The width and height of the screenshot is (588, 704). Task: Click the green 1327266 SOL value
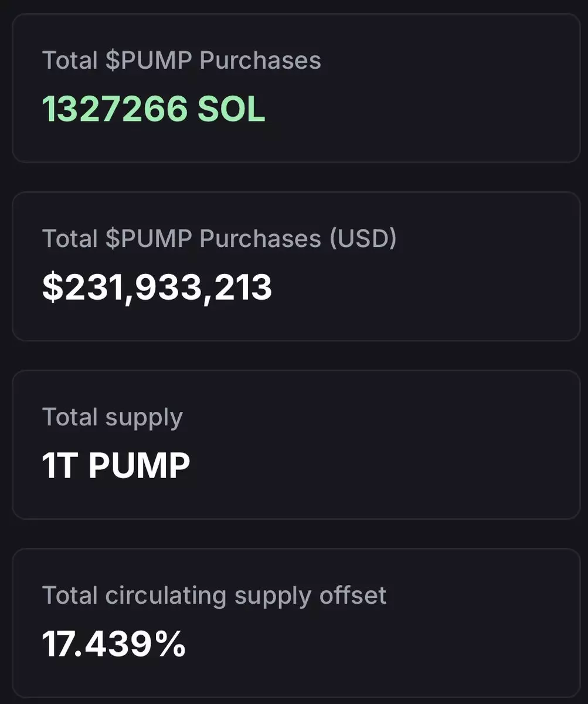point(154,109)
